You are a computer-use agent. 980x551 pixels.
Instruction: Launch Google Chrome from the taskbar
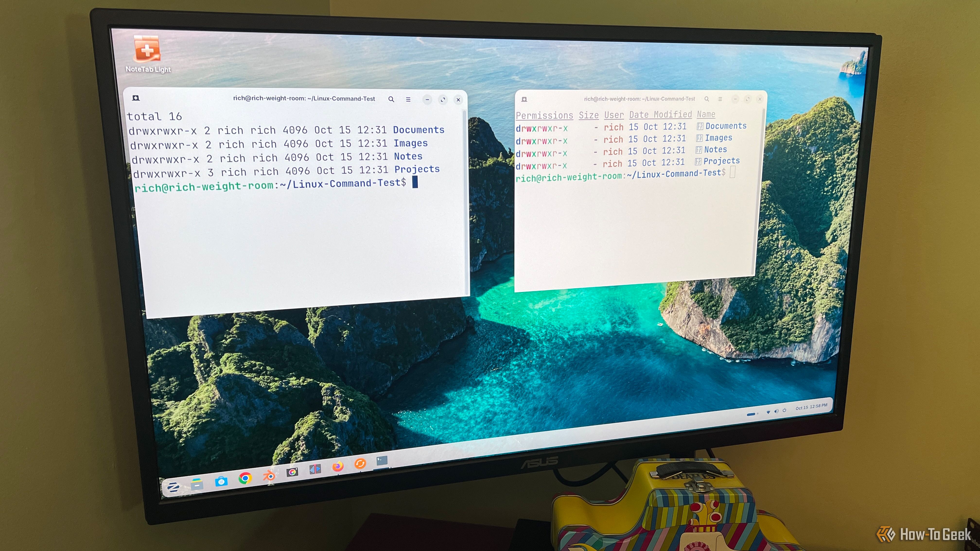click(245, 478)
